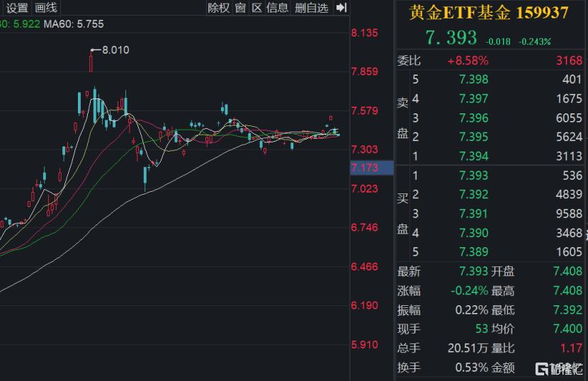Open the 设置 chart settings button
The height and width of the screenshot is (381, 588).
point(17,8)
